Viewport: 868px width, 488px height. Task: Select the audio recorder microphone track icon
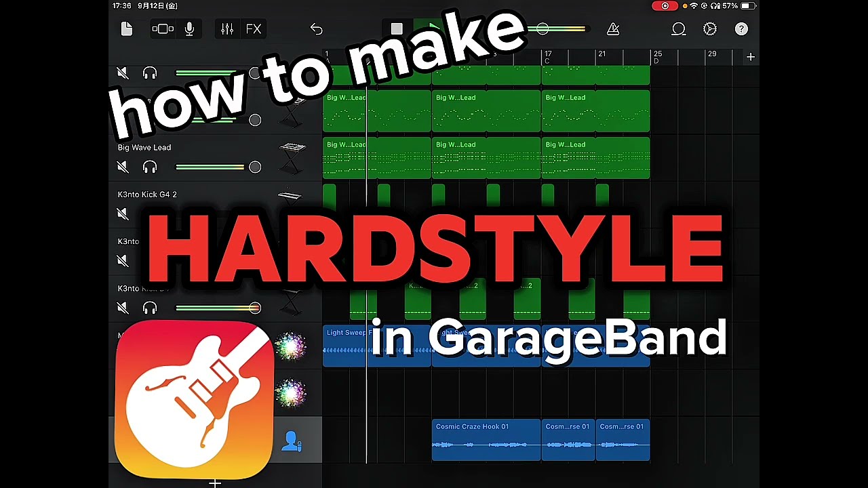pos(292,441)
